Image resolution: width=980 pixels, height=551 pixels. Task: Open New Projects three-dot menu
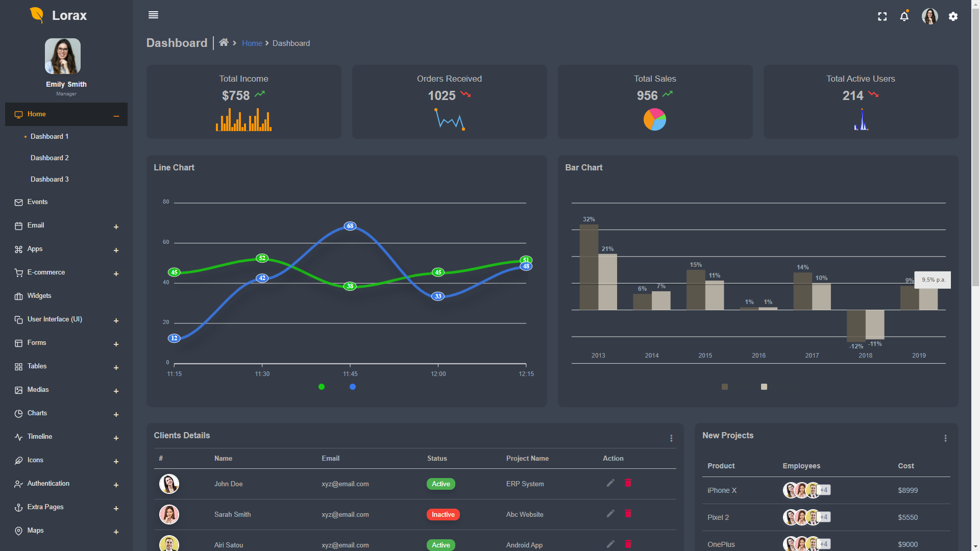945,438
